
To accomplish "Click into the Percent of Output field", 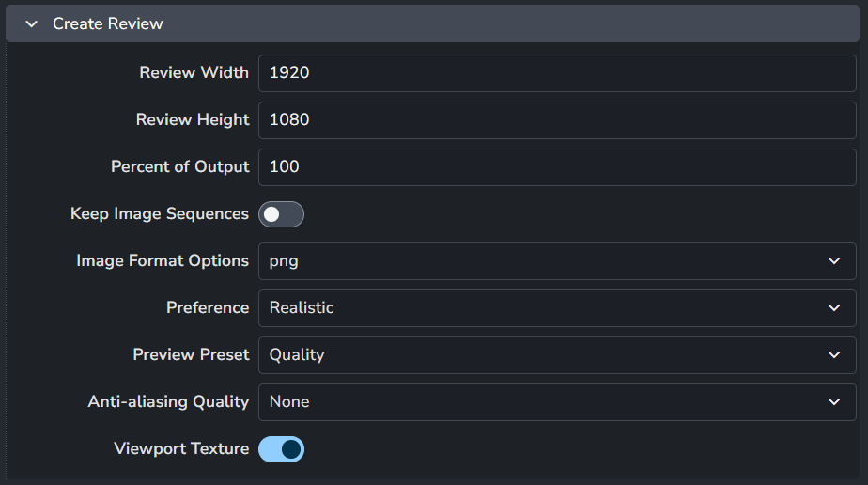I will pos(557,167).
